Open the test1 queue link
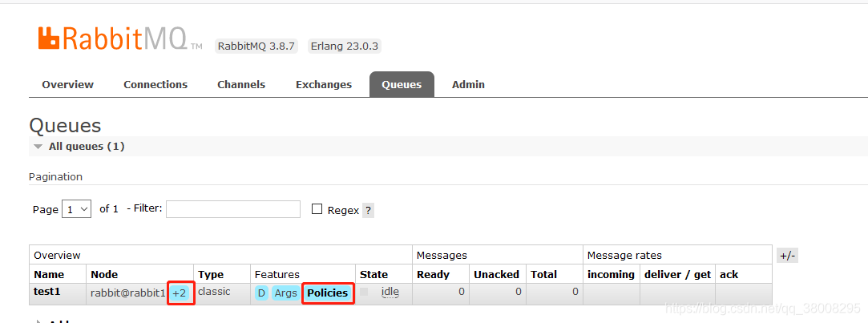This screenshot has width=868, height=323. point(46,292)
